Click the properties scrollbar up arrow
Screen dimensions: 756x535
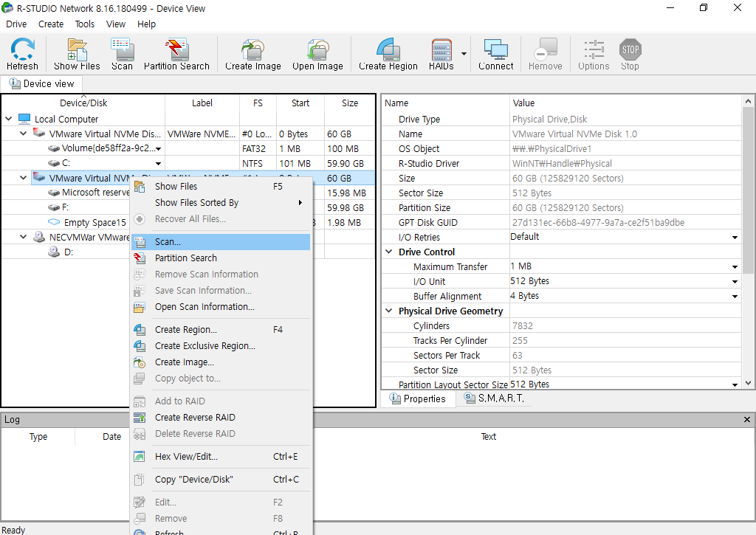pyautogui.click(x=748, y=101)
